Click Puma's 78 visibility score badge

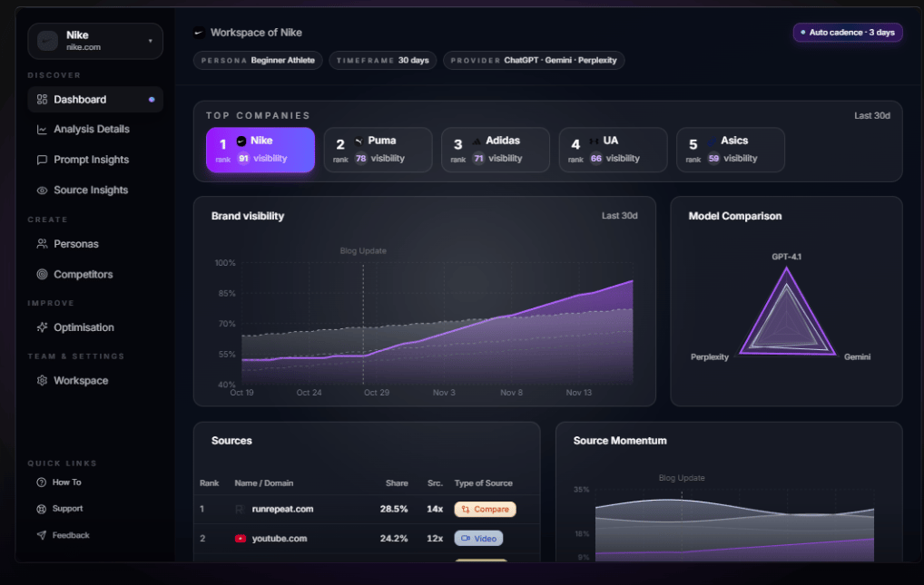click(x=360, y=159)
